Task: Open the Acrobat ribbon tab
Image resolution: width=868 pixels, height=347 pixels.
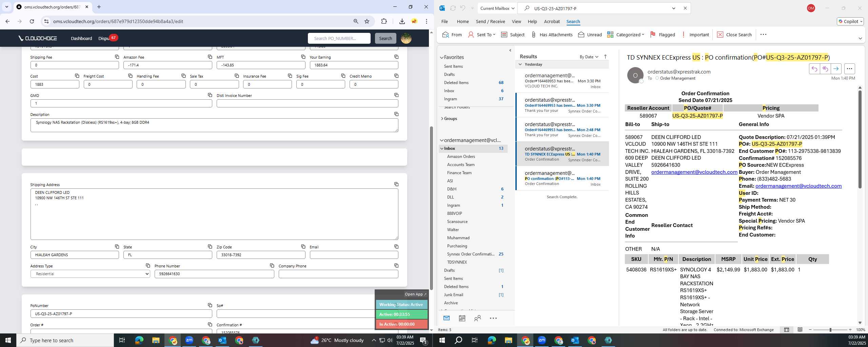Action: pos(552,21)
